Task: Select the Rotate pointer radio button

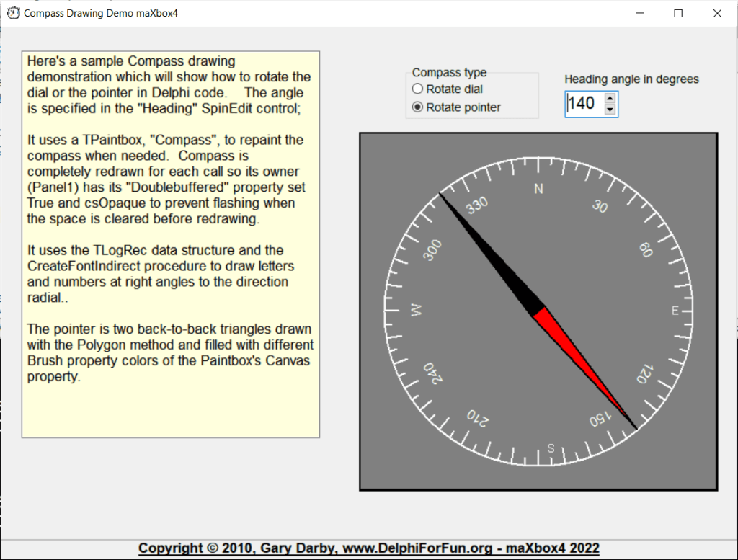Action: 417,107
